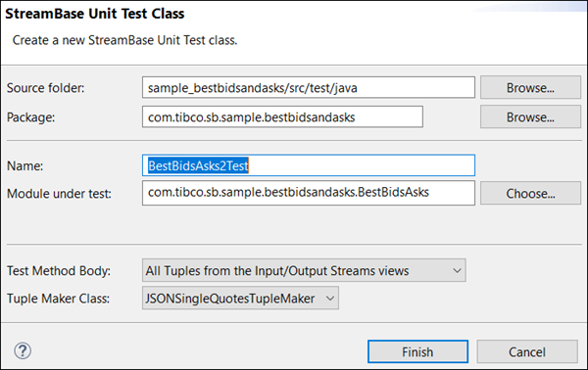Open the Test Method Body dropdown
588x370 pixels.
click(x=304, y=270)
